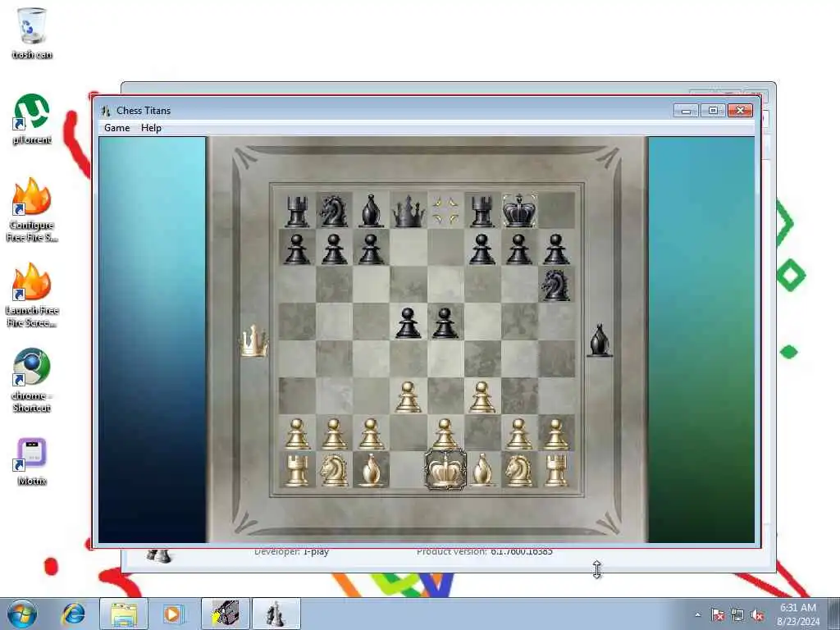Image resolution: width=840 pixels, height=630 pixels.
Task: Launch the µTorrent desktop shortcut
Action: click(x=32, y=119)
